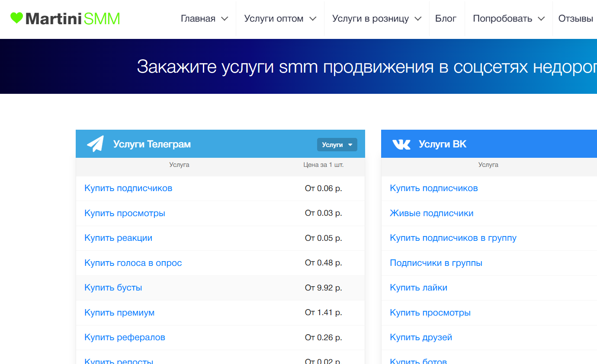Open Купить лайки link
The image size is (597, 364).
pos(418,287)
